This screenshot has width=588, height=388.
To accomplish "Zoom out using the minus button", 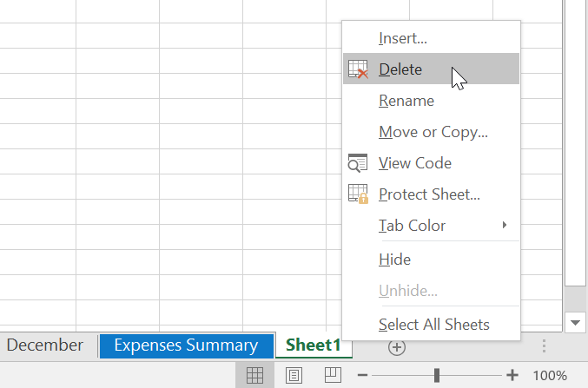I will 363,376.
